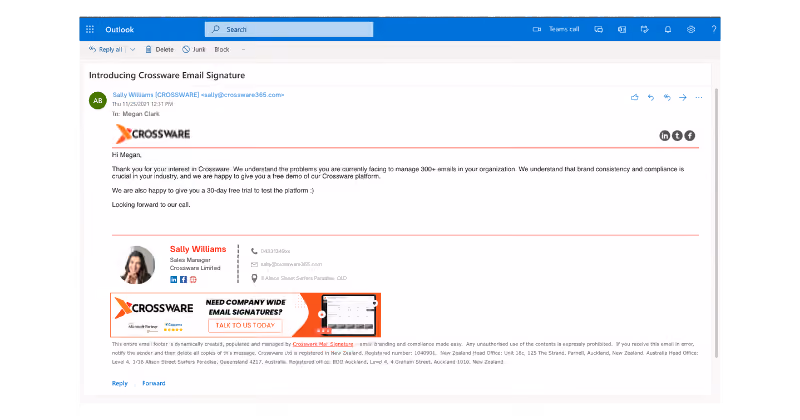Delete this email
The height and width of the screenshot is (420, 800).
pyautogui.click(x=160, y=50)
